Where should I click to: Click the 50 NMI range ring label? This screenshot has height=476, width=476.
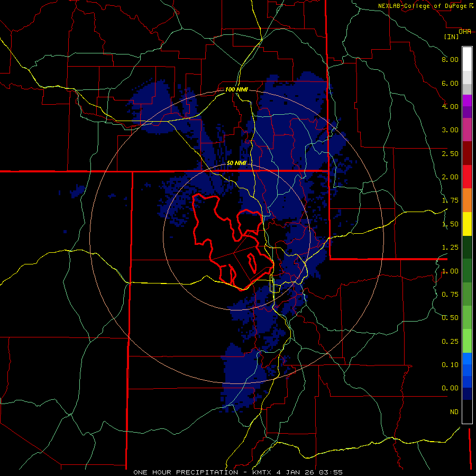(x=236, y=163)
